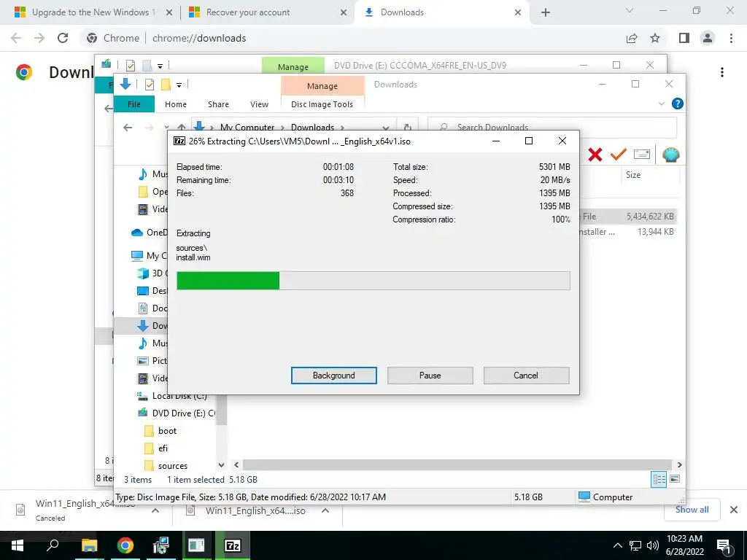Viewport: 747px width, 560px height.
Task: Click the 3D Objects icon in tree
Action: pos(142,273)
